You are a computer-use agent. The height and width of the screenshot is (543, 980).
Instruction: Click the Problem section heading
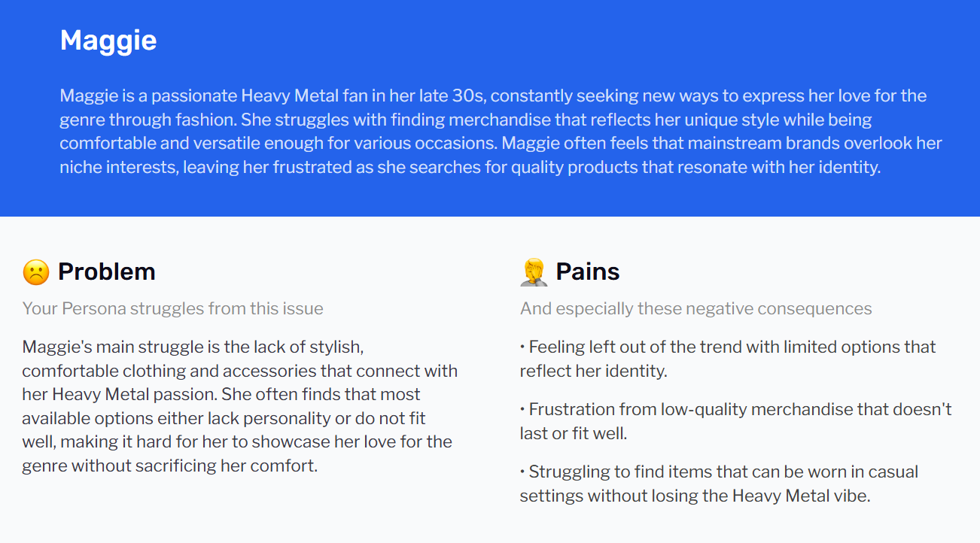coord(107,271)
